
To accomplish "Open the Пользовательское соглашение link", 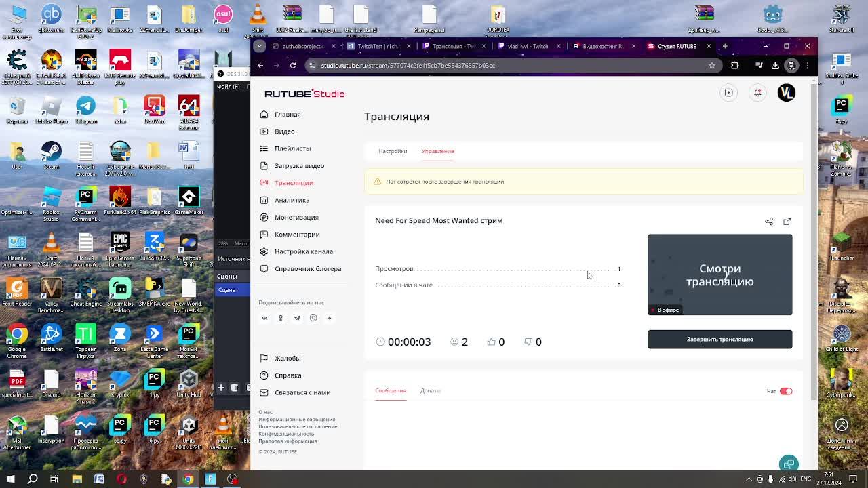I will pyautogui.click(x=298, y=426).
